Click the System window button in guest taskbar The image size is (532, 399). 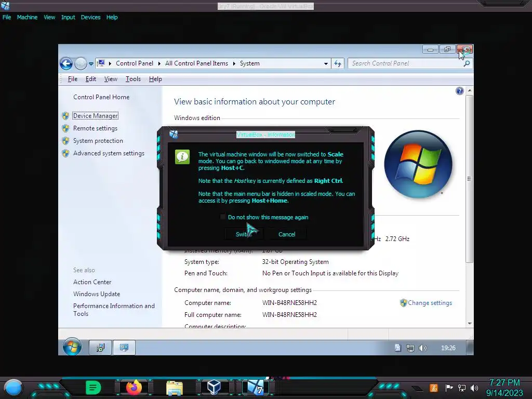tap(124, 348)
